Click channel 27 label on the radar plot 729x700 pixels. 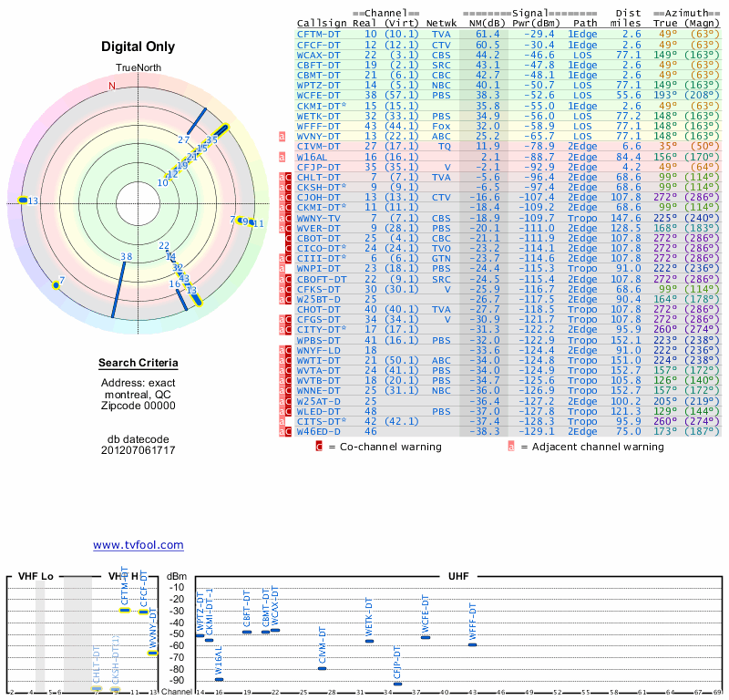(x=184, y=140)
